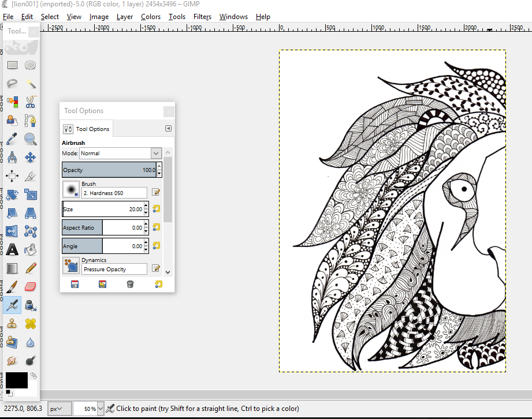532x419 pixels.
Task: Select the Rectangle Select tool
Action: [x=12, y=65]
